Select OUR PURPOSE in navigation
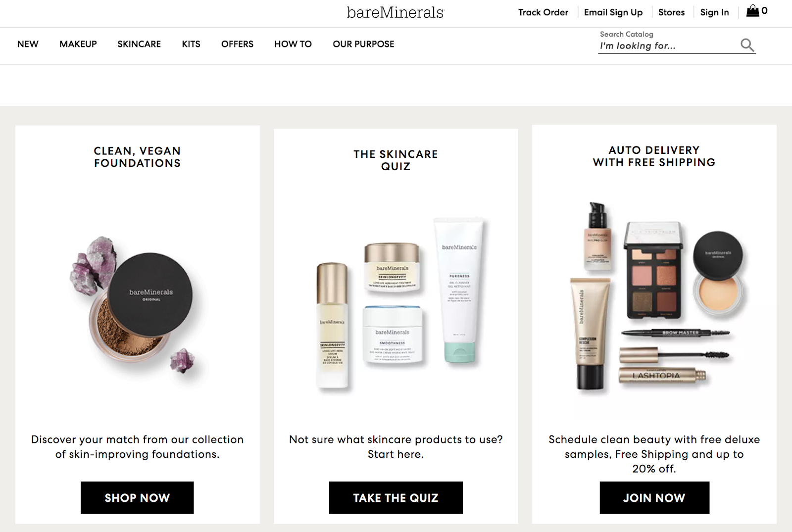 (363, 44)
